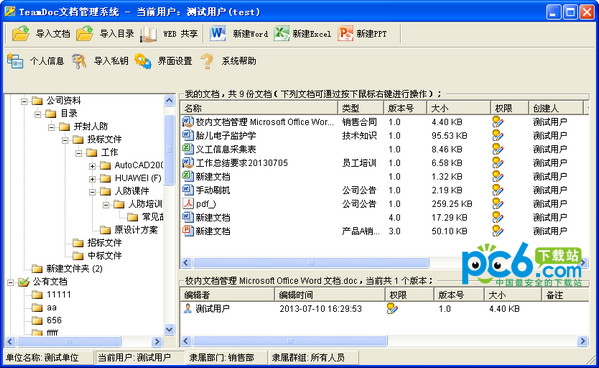Select the 常见 folder under 人防培训
Screen dimensions: 599x368
click(152, 217)
